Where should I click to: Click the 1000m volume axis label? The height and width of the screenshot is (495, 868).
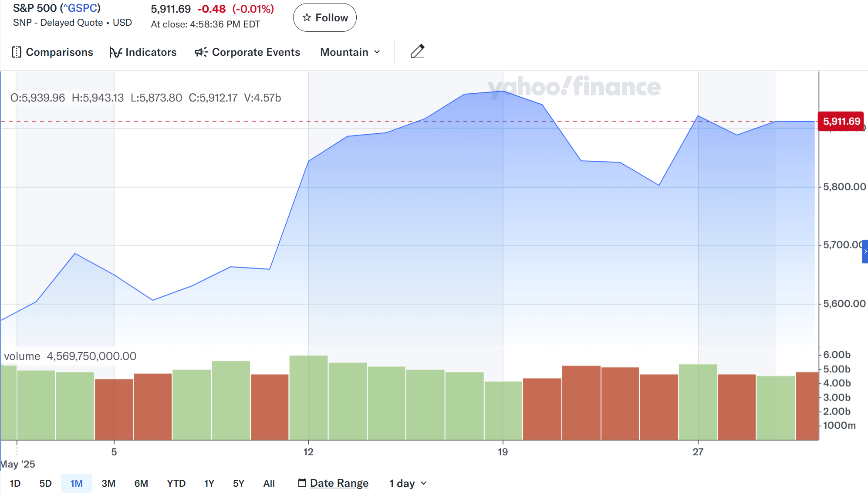(839, 425)
